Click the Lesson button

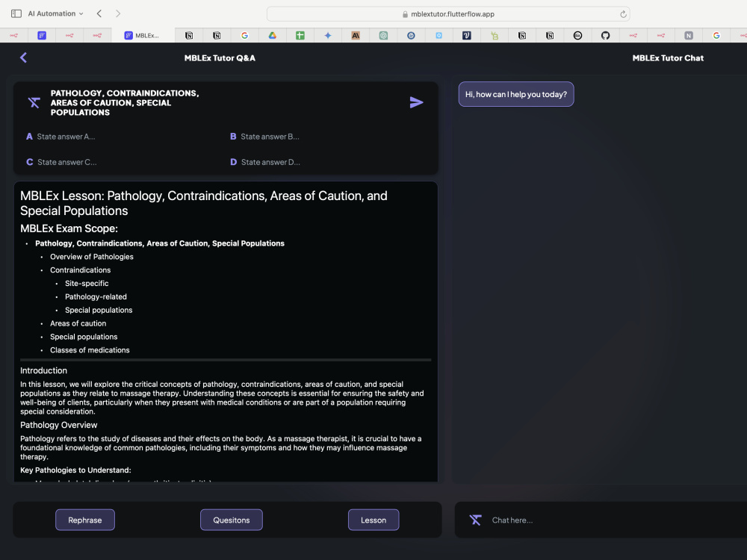click(373, 520)
